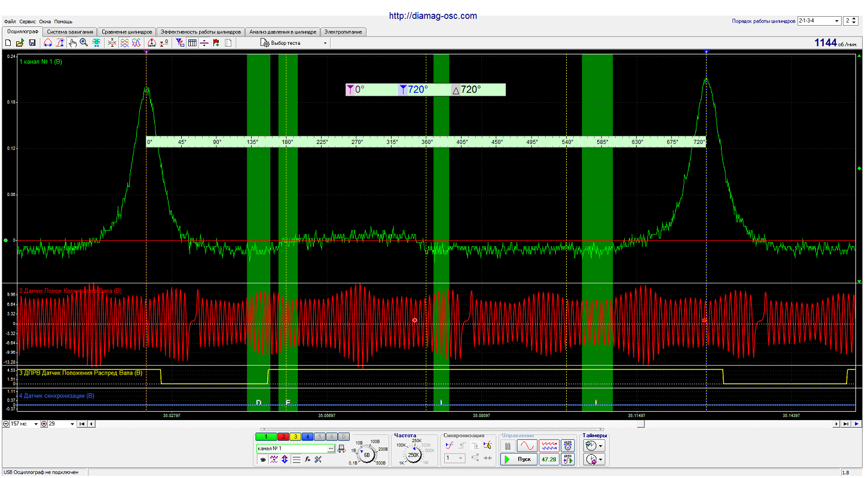Open the Помощь menu
This screenshot has width=868, height=478.
tap(63, 22)
